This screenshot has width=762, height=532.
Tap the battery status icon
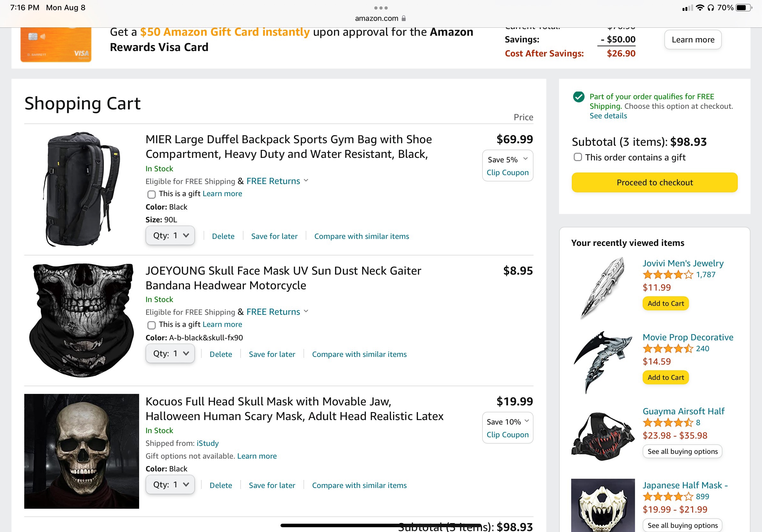743,8
